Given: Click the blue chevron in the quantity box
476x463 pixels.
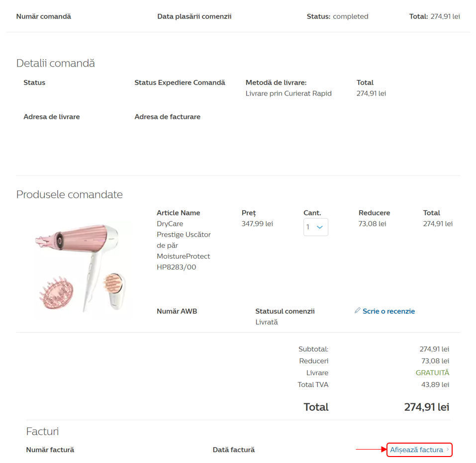Looking at the screenshot, I should (x=320, y=227).
